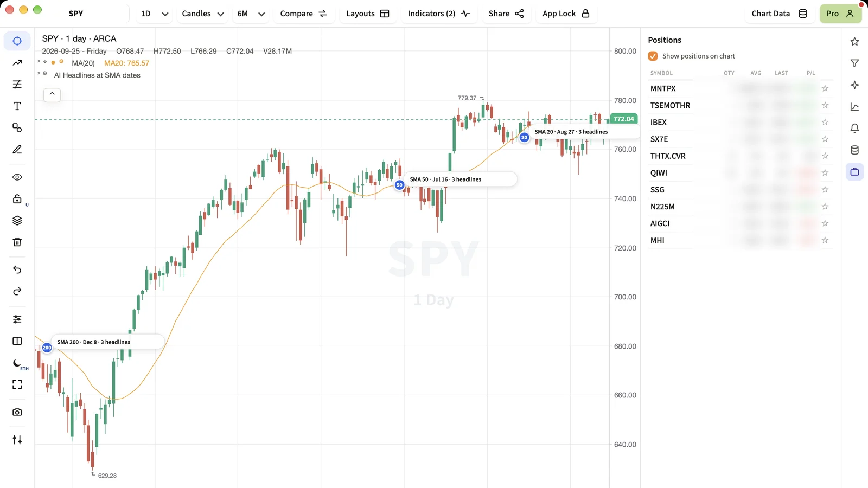Select the pencil brush tool
The image size is (868, 488).
17,150
